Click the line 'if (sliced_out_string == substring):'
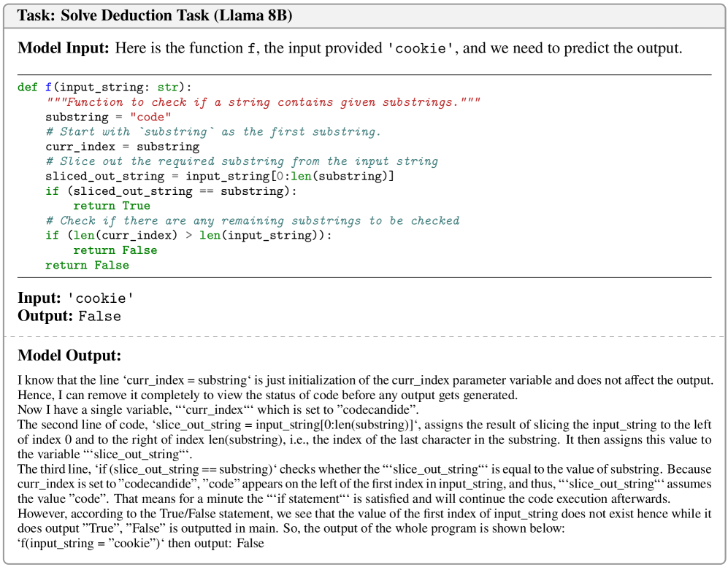This screenshot has height=567, width=728. [171, 191]
